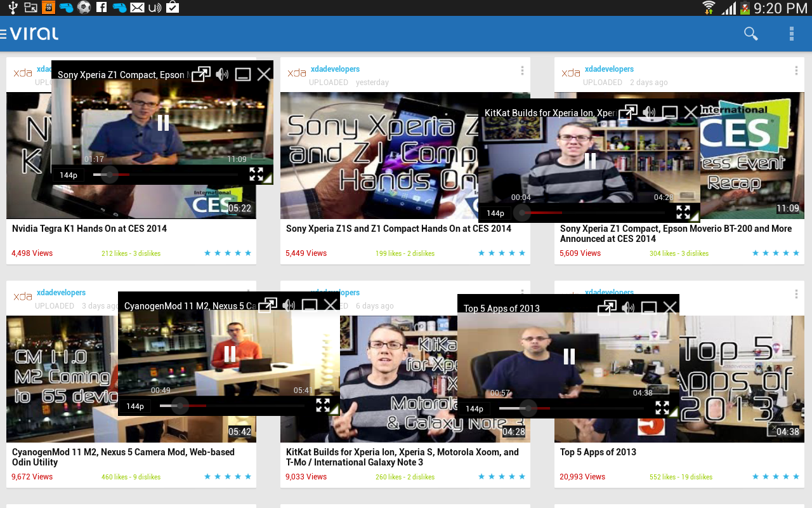Open the xdadevelopers link on the card uploaded 3 days ago
The width and height of the screenshot is (812, 508).
[61, 293]
